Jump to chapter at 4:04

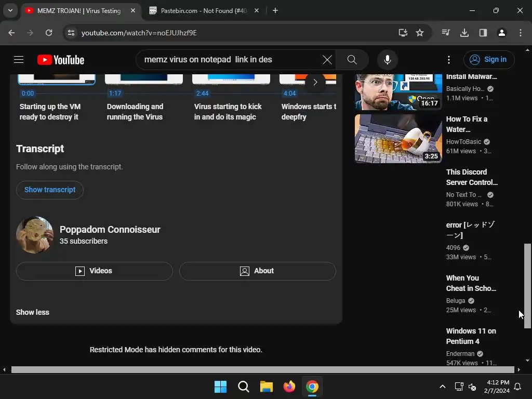coord(289,94)
